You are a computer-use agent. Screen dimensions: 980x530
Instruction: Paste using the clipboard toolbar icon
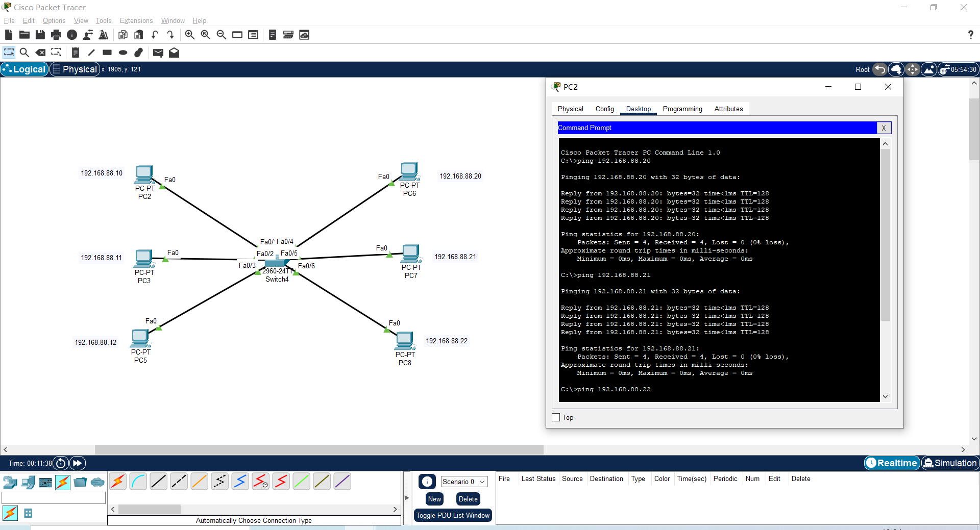(x=139, y=35)
